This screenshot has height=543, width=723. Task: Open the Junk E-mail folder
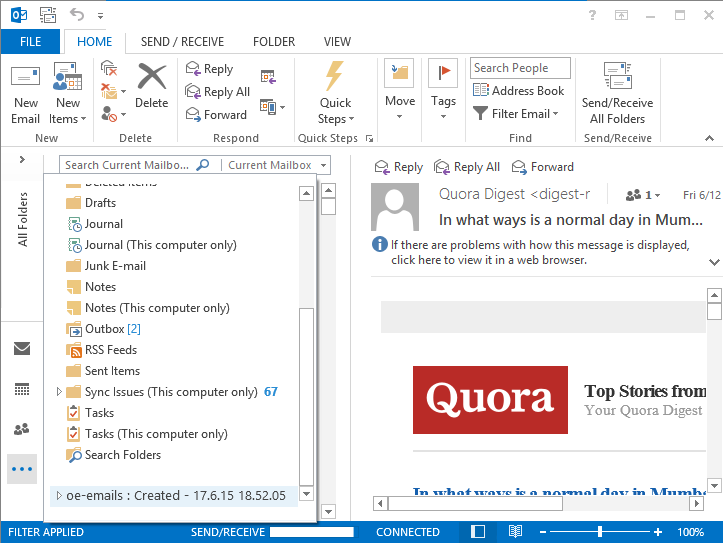click(115, 266)
